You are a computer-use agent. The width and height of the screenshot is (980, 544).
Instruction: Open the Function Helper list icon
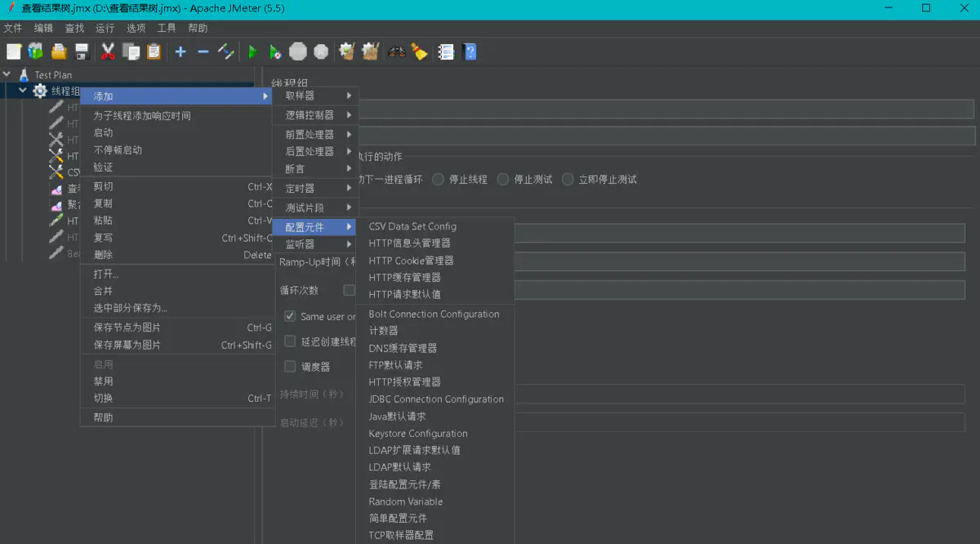click(446, 51)
